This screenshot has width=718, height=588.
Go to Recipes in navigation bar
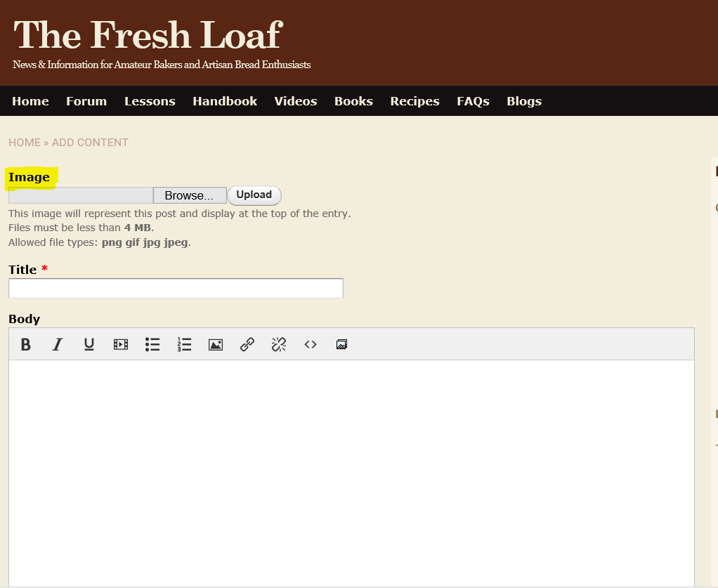pos(415,101)
